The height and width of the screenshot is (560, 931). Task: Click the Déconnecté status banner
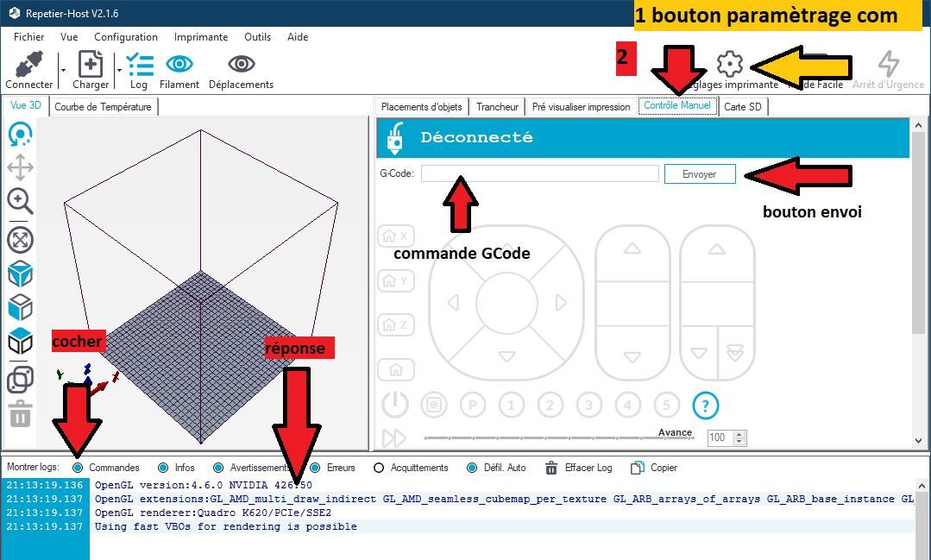[x=643, y=138]
